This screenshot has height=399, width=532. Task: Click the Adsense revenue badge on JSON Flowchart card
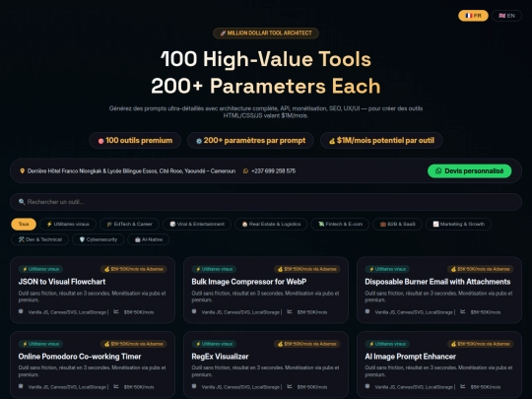[x=134, y=269]
